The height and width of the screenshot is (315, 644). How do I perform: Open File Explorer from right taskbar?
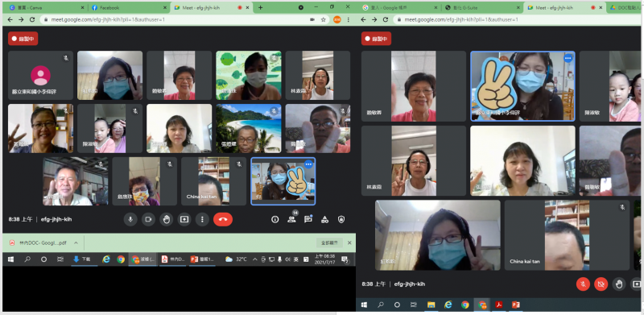point(431,305)
